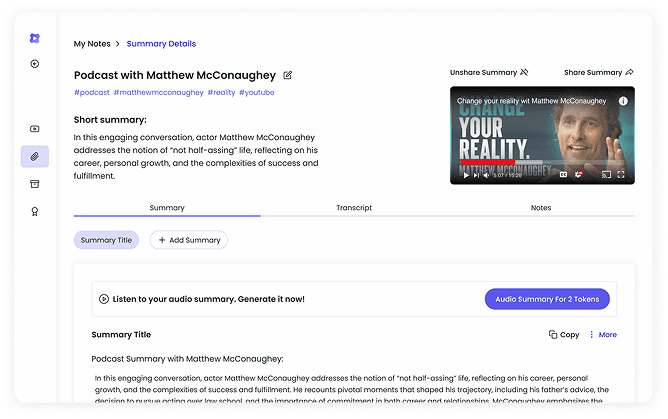
Task: Click Audio Summary For 2 Tokens
Action: (x=547, y=299)
